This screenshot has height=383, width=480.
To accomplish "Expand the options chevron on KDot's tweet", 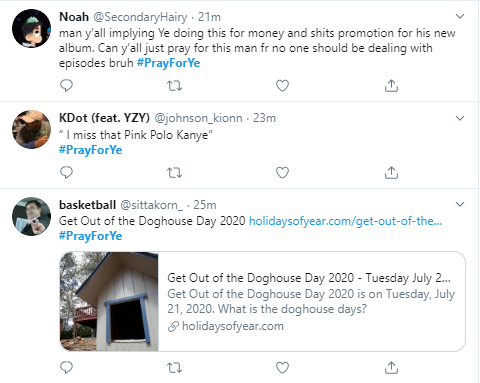I will click(x=460, y=118).
